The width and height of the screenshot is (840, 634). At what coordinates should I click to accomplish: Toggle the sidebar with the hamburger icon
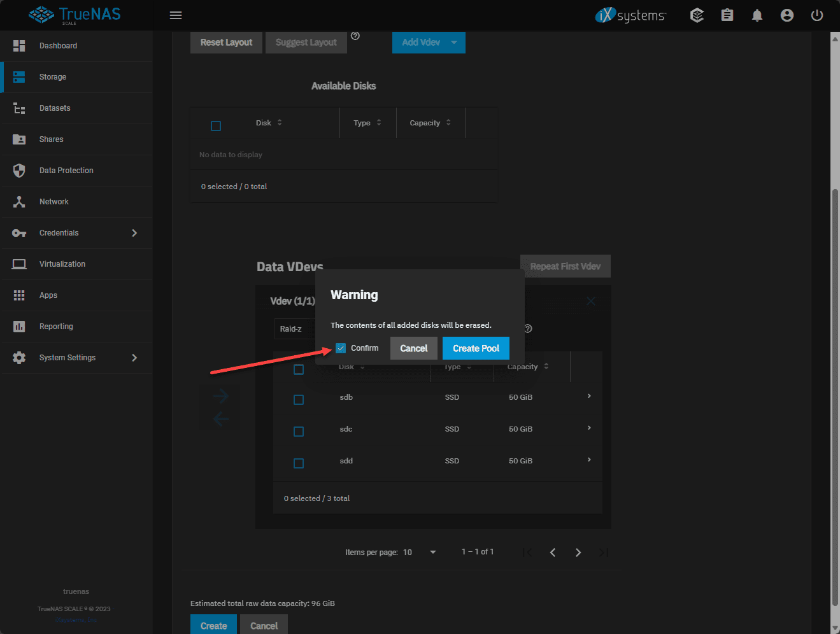click(x=176, y=15)
